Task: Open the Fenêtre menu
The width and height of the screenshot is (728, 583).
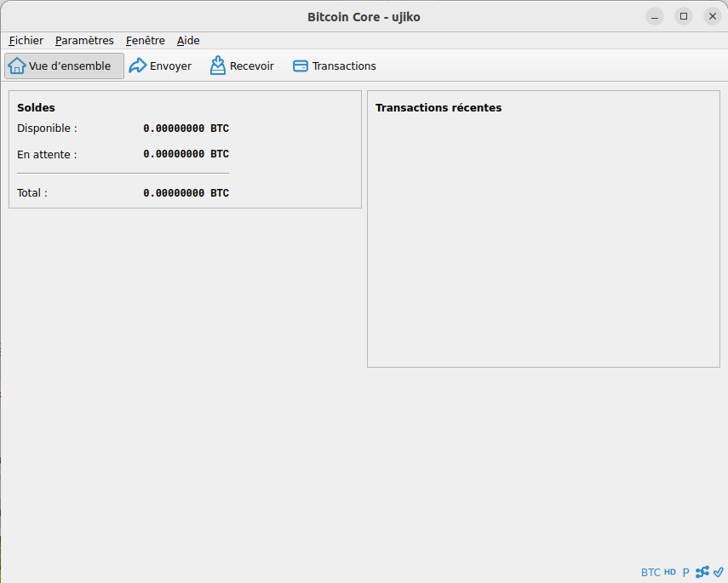Action: (x=146, y=40)
